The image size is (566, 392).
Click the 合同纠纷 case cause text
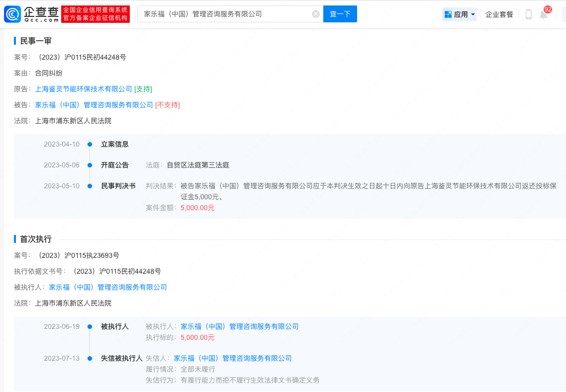tap(49, 73)
